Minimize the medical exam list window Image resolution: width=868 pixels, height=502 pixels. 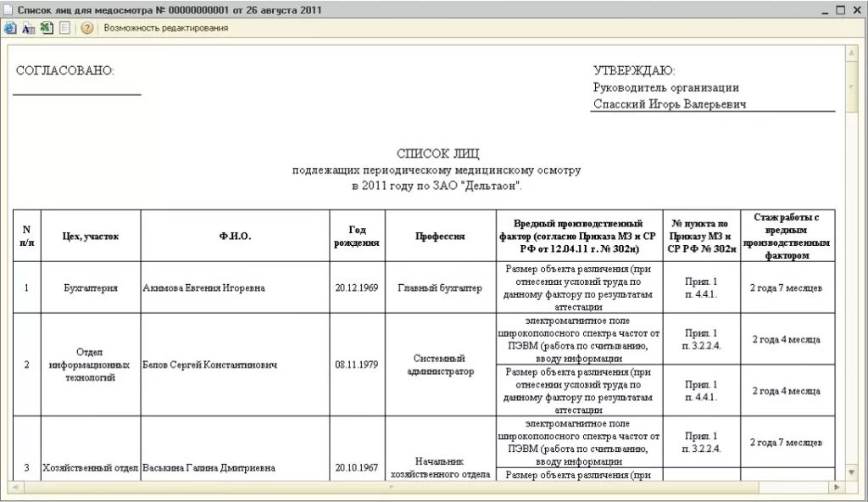click(x=825, y=10)
